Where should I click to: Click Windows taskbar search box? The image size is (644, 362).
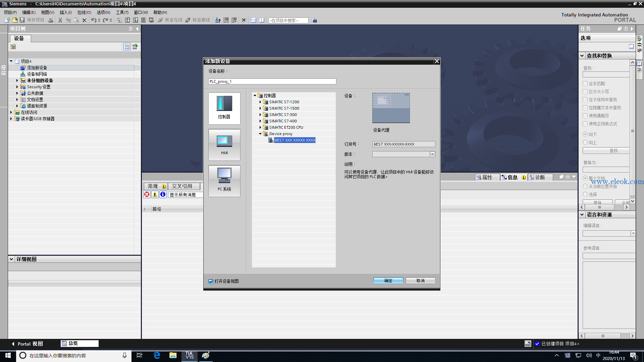click(73, 356)
